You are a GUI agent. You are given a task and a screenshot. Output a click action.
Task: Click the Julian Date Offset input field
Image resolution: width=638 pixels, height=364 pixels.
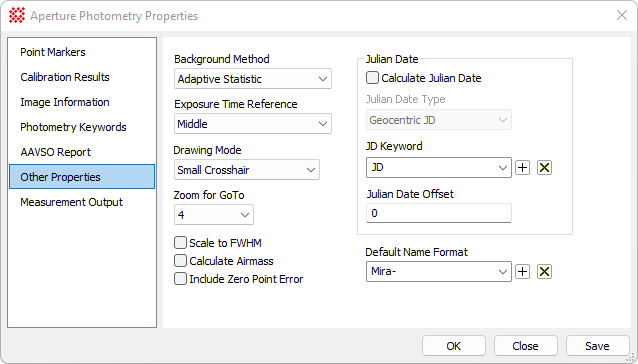pos(439,213)
